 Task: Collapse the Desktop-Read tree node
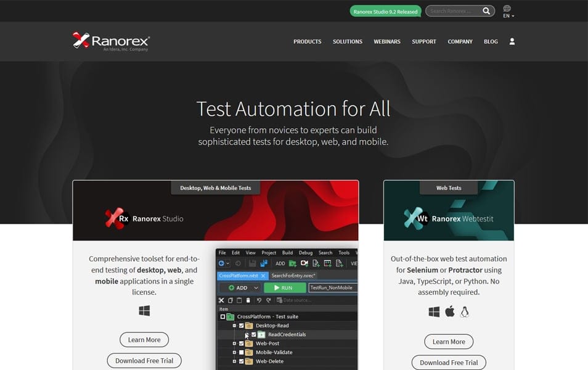[x=234, y=326]
